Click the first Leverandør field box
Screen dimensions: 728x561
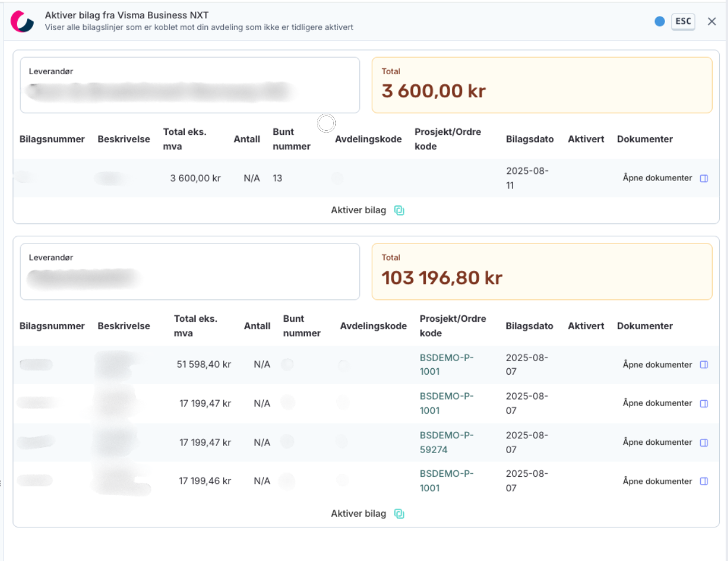pos(190,85)
